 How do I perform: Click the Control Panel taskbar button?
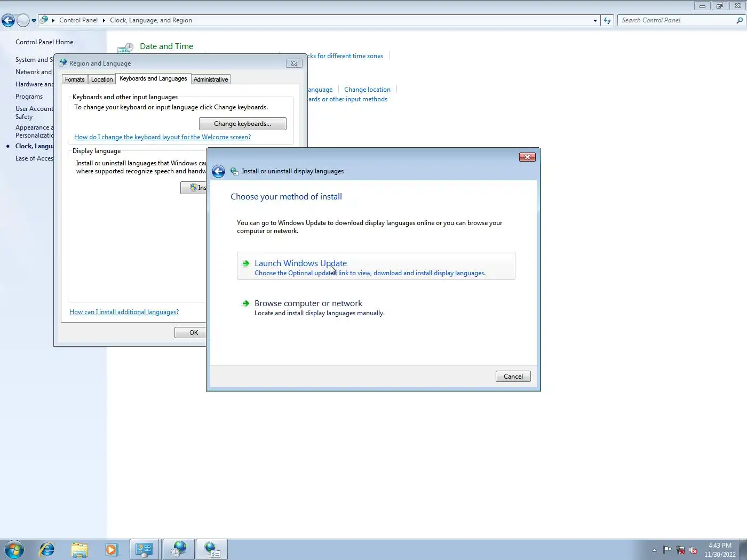pyautogui.click(x=144, y=549)
